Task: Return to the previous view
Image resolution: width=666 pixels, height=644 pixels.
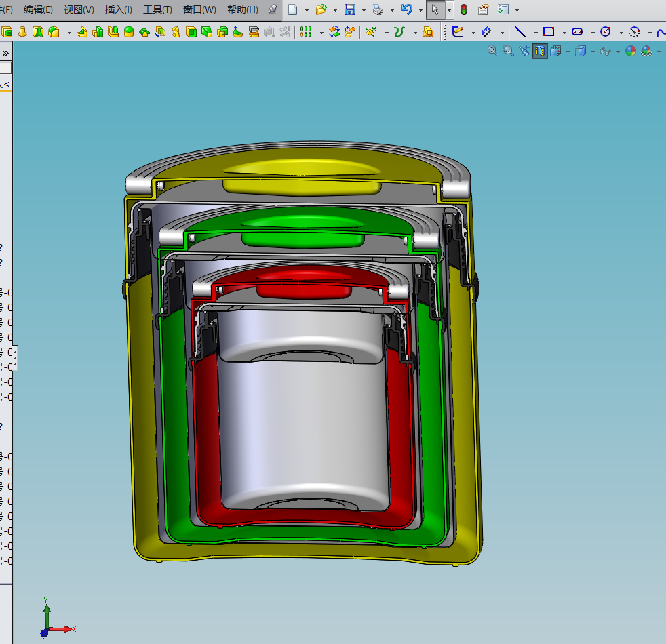Action: [524, 52]
